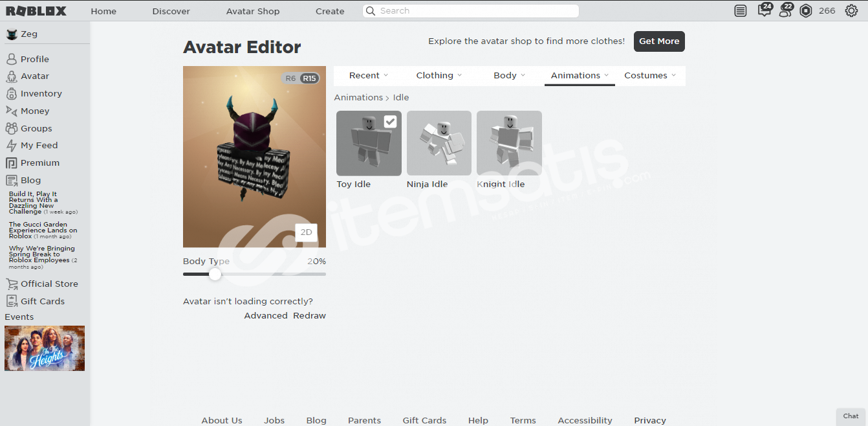Click the Blog sidebar icon
Screen dimensions: 868x426
coord(12,181)
